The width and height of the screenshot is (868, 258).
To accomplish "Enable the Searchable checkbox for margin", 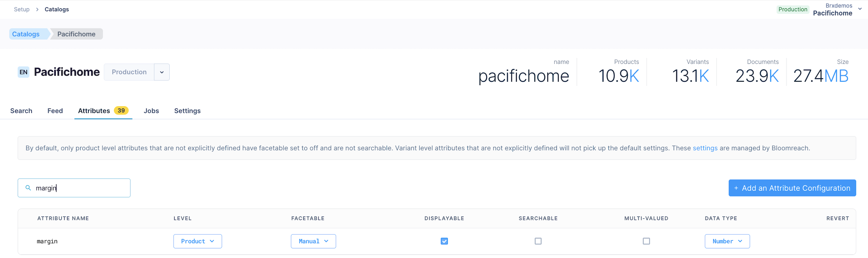I will [x=538, y=241].
